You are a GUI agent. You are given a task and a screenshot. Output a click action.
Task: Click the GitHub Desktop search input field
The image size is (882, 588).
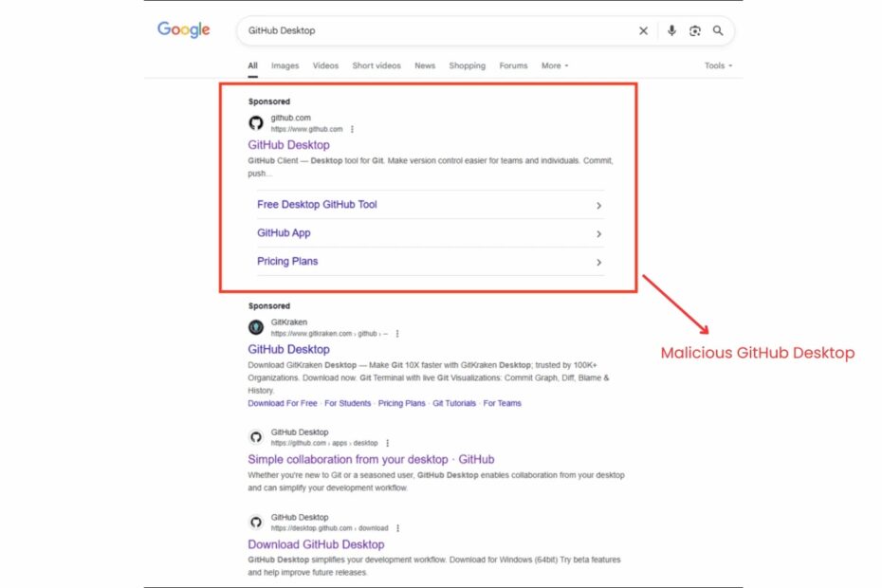point(439,30)
